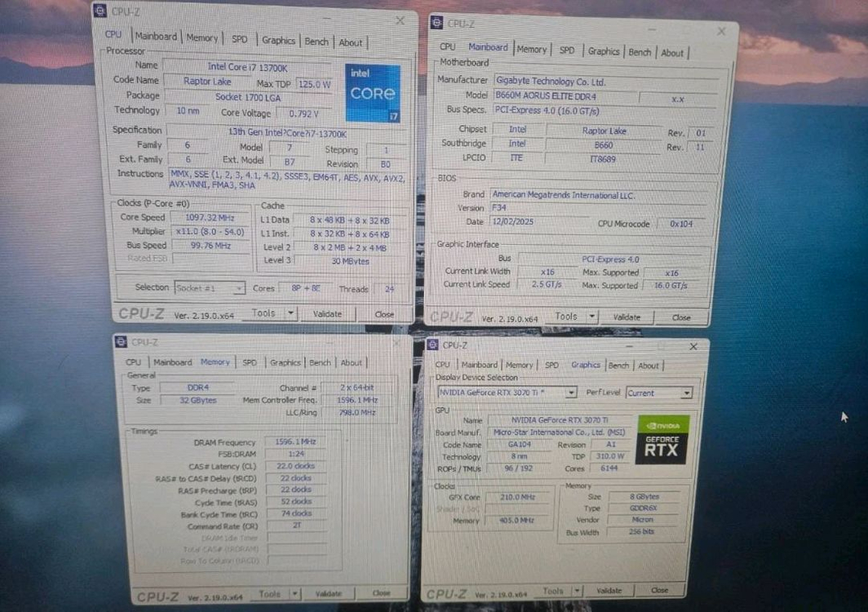Click the CPU-Z icon on the Mainboard window title bar
The image size is (868, 612).
pos(436,24)
